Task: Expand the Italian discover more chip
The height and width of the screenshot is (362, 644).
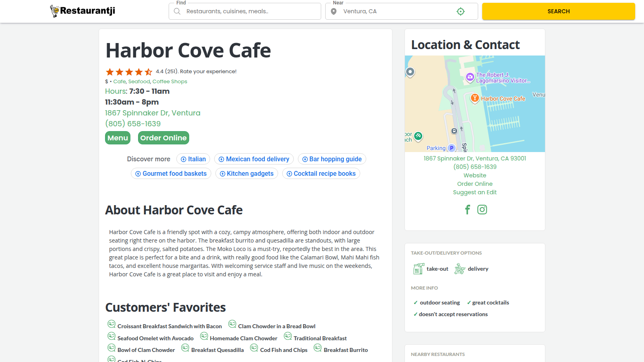Action: (x=193, y=159)
